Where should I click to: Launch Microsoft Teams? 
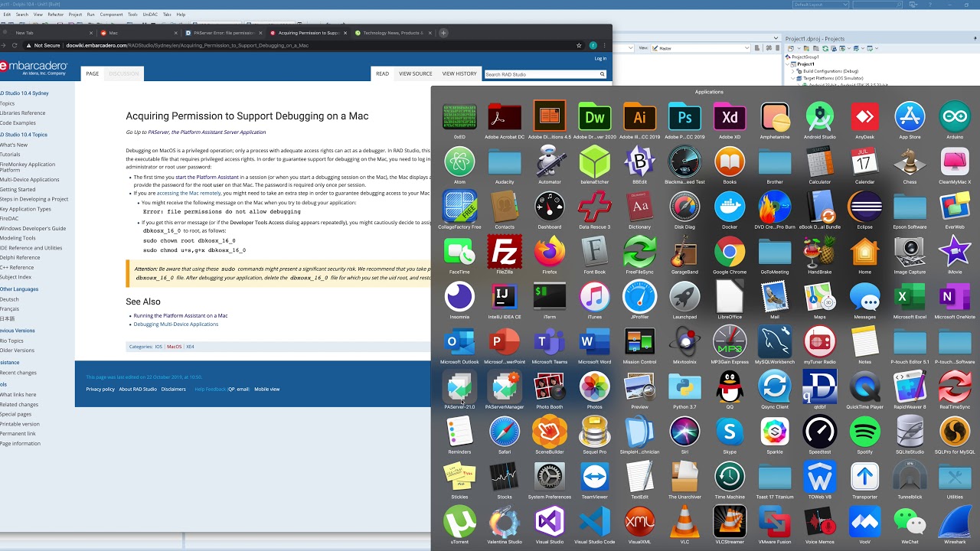pyautogui.click(x=550, y=342)
